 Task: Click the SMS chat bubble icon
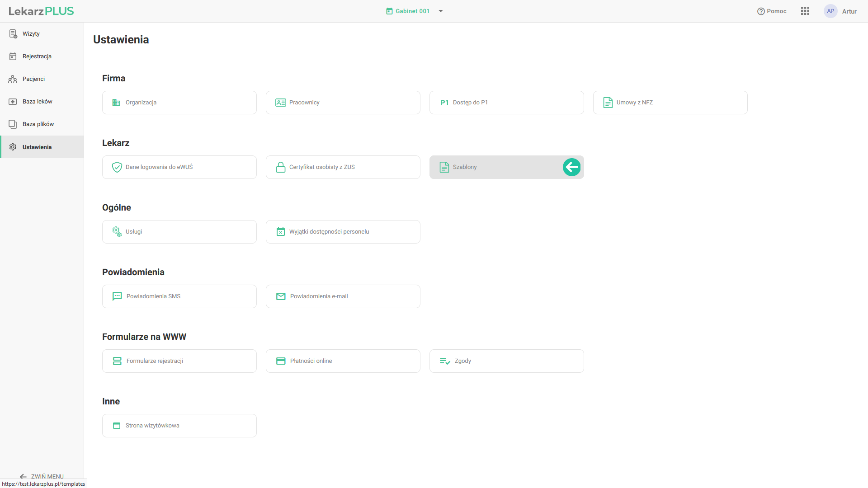pyautogui.click(x=117, y=296)
